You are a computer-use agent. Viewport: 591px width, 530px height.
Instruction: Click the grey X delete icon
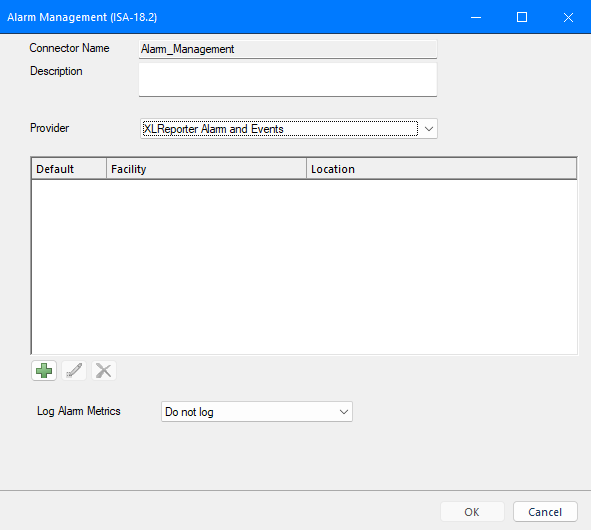point(104,371)
